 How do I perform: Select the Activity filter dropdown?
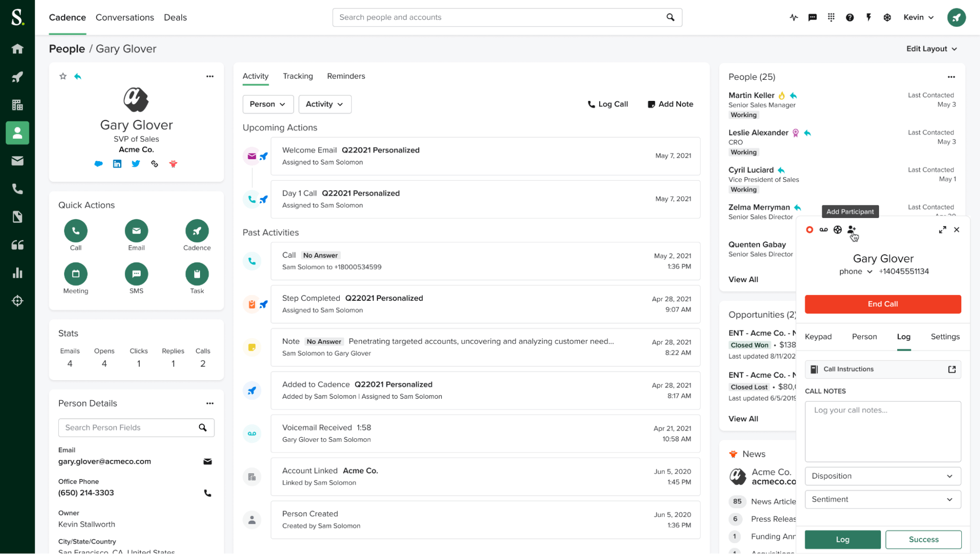click(x=323, y=103)
